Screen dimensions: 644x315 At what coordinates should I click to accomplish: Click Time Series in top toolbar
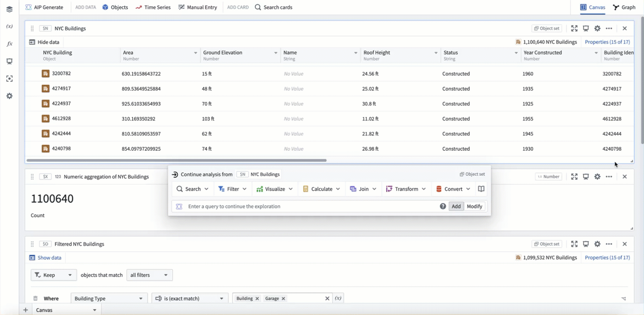153,7
